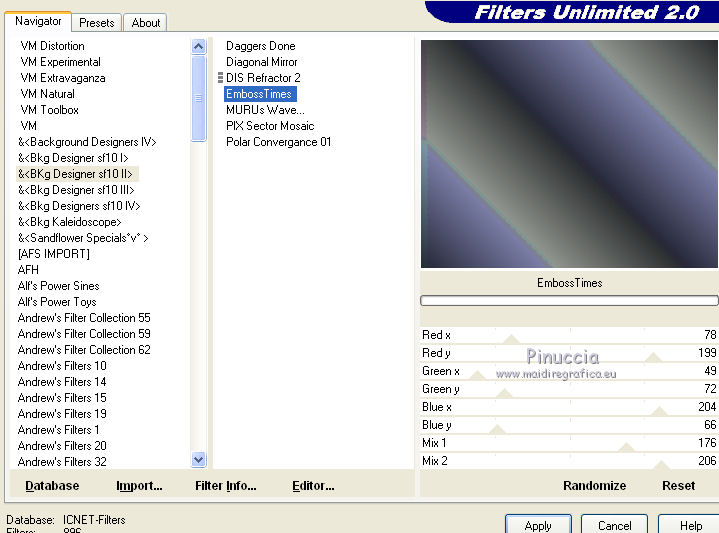The height and width of the screenshot is (533, 719).
Task: Select VM Distortion category
Action: coord(52,46)
